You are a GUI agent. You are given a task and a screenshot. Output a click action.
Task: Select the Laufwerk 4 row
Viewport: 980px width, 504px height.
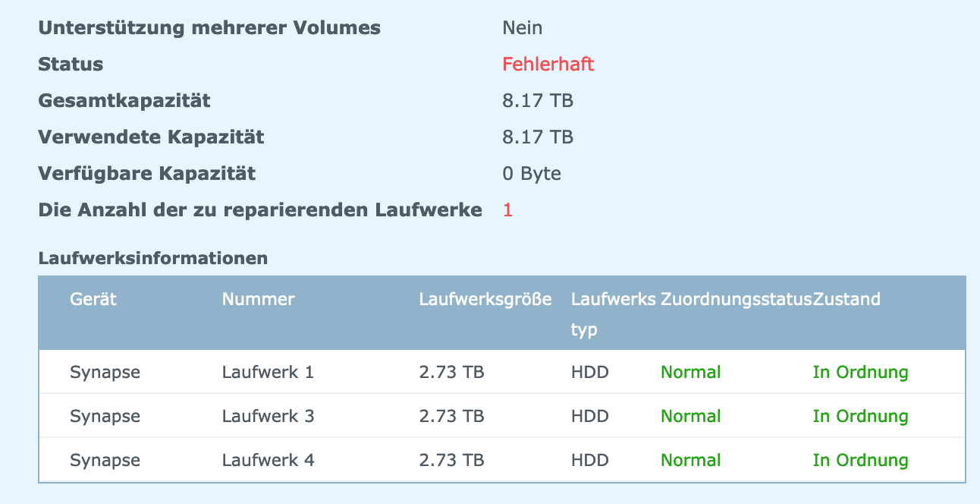coord(501,460)
